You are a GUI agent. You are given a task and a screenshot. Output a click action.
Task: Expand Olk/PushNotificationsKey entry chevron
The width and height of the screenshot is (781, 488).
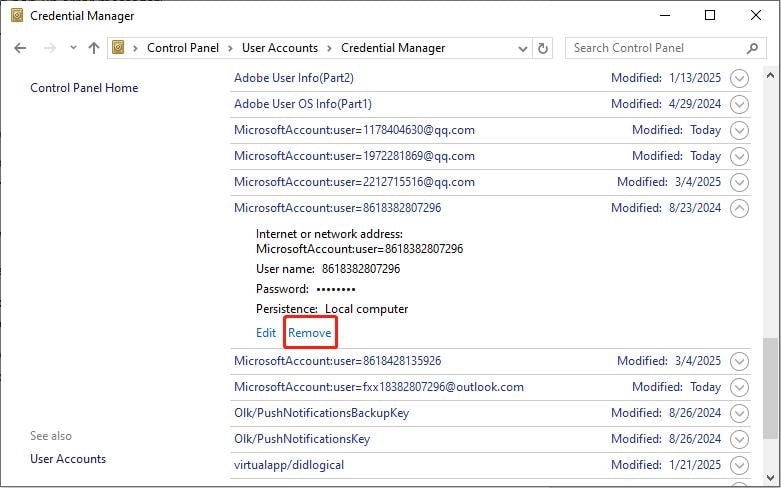pos(740,439)
